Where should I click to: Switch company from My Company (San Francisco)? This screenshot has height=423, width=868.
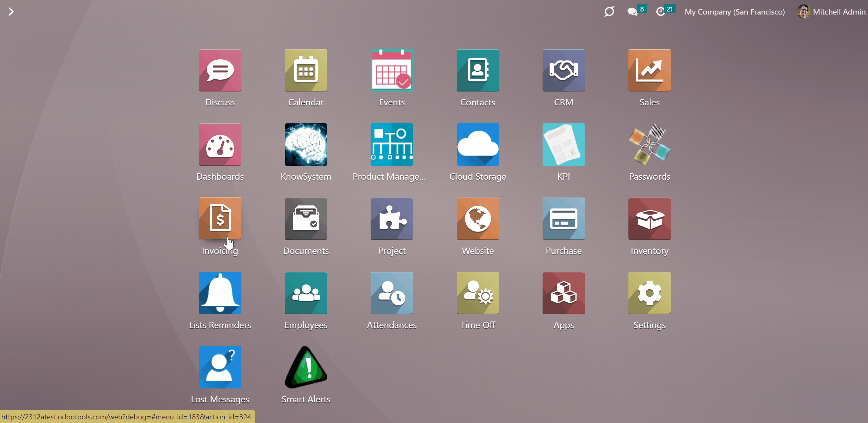735,12
